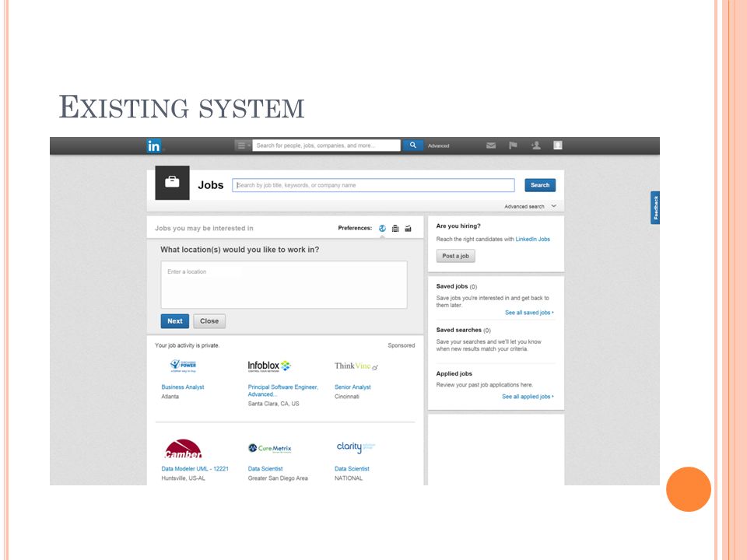Click the job title keywords search field
Screen dimensions: 747x560
(373, 185)
